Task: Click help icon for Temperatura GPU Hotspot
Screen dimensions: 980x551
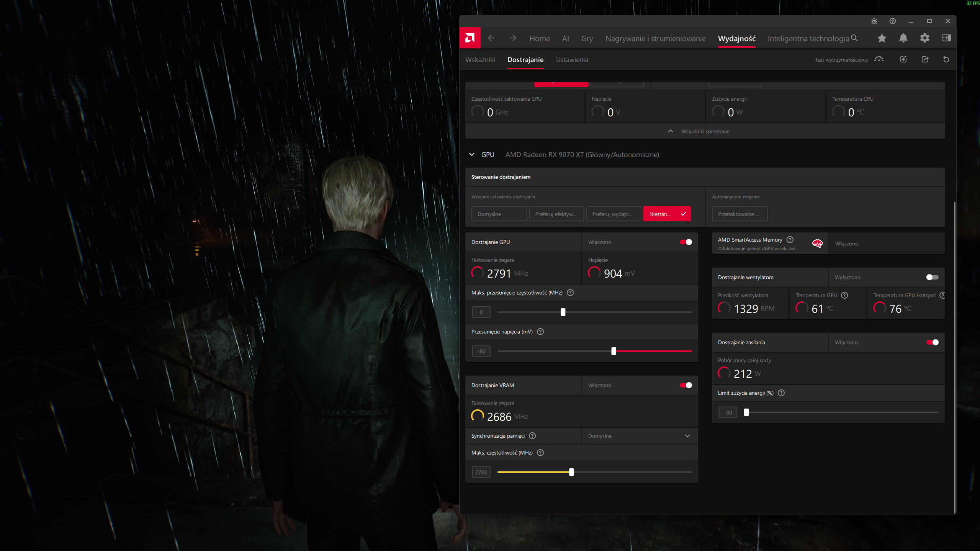Action: [x=942, y=295]
